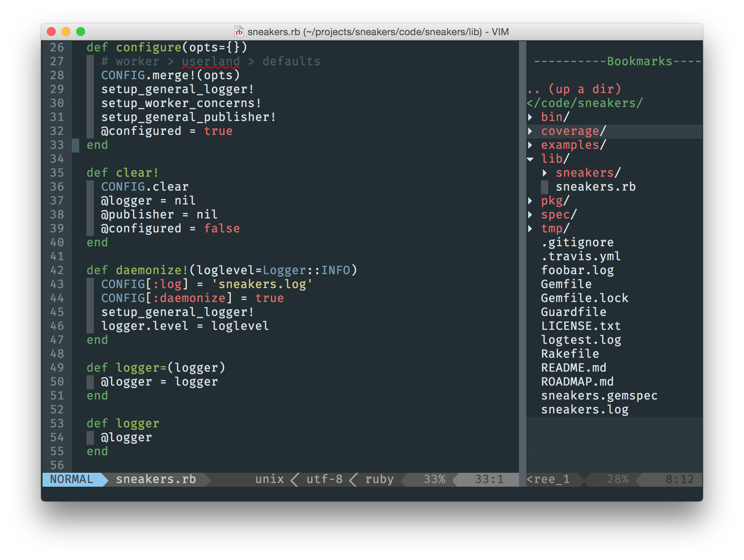The height and width of the screenshot is (560, 744).
Task: Expand the tmp/ folder triangle
Action: [530, 229]
